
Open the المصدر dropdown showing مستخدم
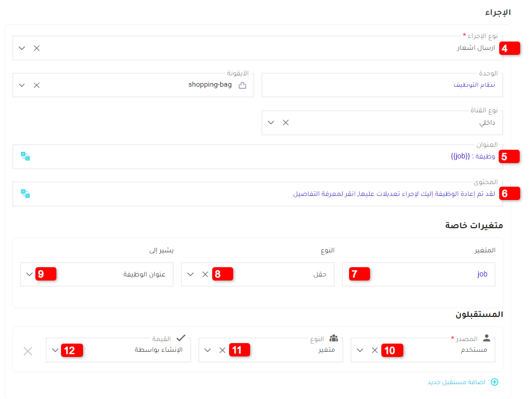coord(360,350)
